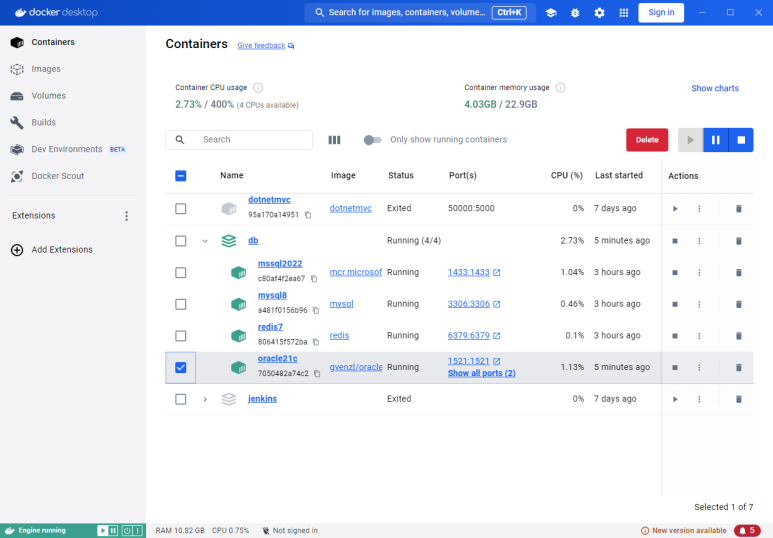
Task: Click Container memory usage info icon
Action: click(x=561, y=88)
